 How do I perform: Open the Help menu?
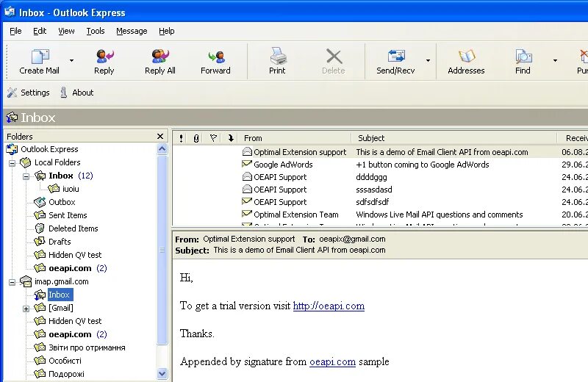click(167, 31)
